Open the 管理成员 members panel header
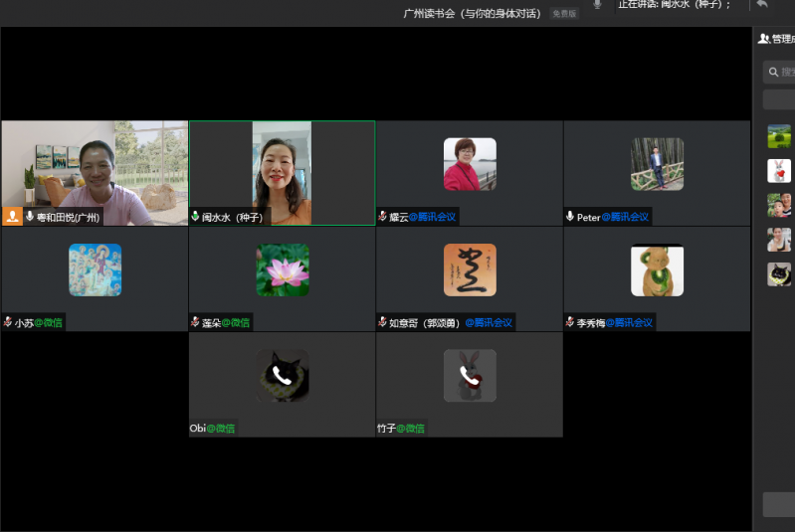This screenshot has height=532, width=795. click(776, 39)
